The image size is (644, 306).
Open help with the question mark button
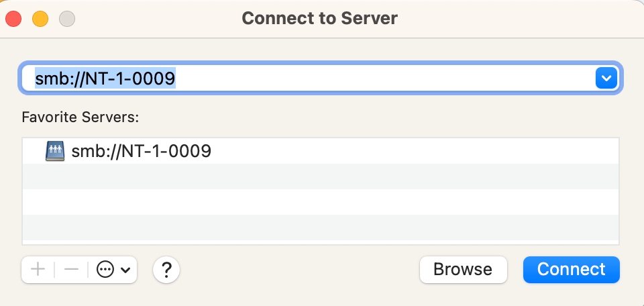click(x=166, y=270)
